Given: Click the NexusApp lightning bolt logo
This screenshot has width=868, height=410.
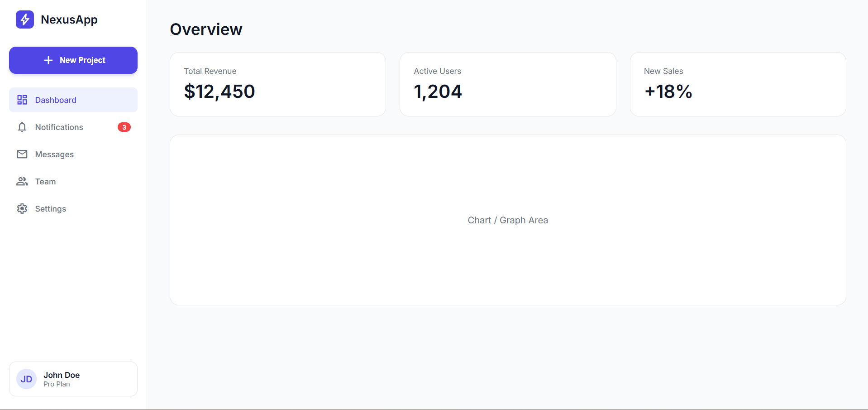Looking at the screenshot, I should [25, 19].
